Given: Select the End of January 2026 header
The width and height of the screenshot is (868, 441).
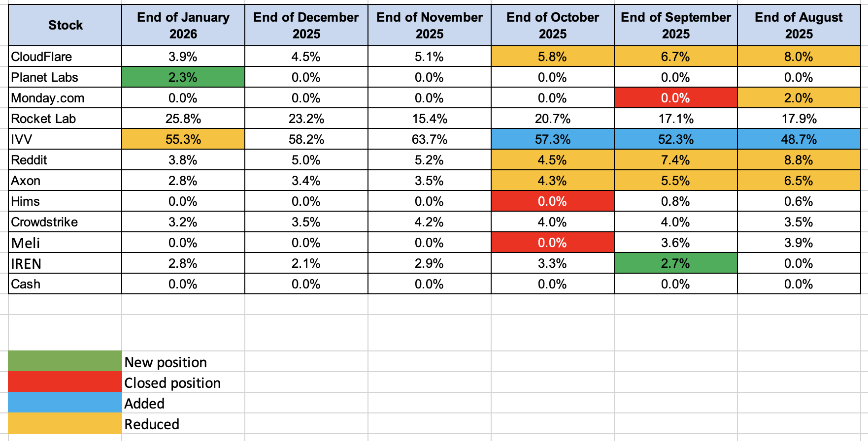Looking at the screenshot, I should click(x=183, y=25).
